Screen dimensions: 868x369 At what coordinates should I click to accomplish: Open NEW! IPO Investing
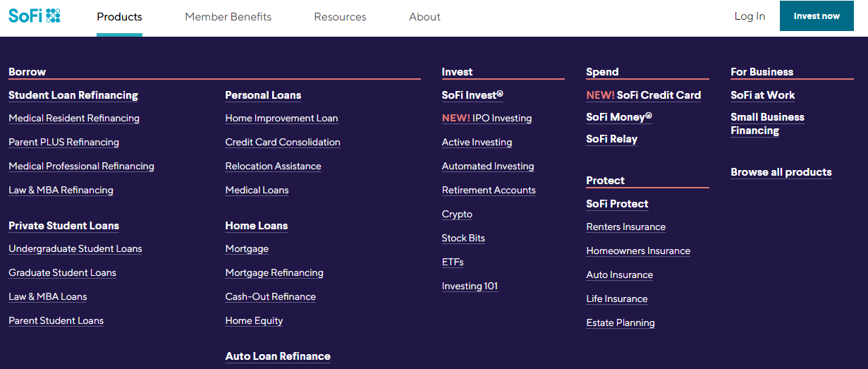pos(487,119)
